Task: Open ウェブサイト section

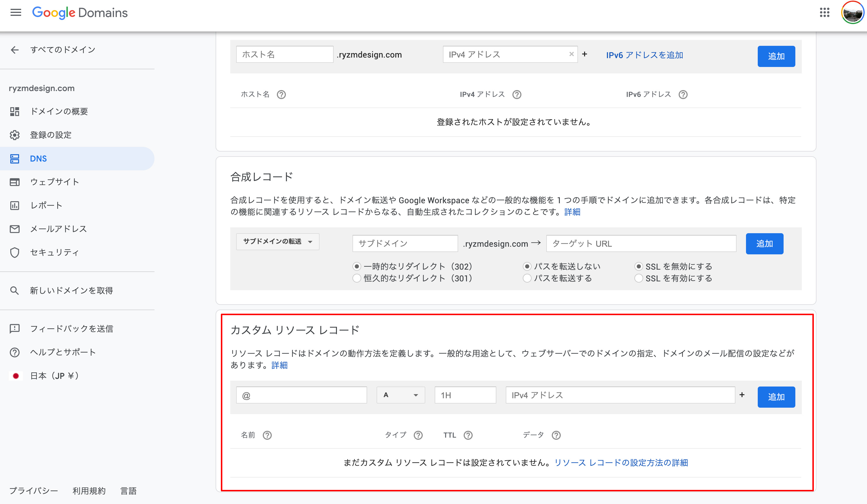Action: click(x=55, y=182)
